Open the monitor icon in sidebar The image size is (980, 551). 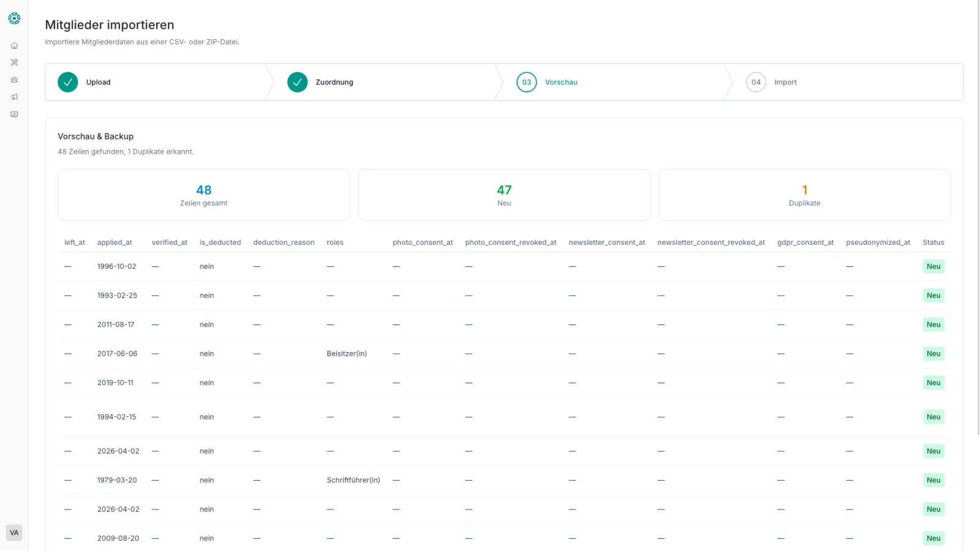[x=14, y=114]
